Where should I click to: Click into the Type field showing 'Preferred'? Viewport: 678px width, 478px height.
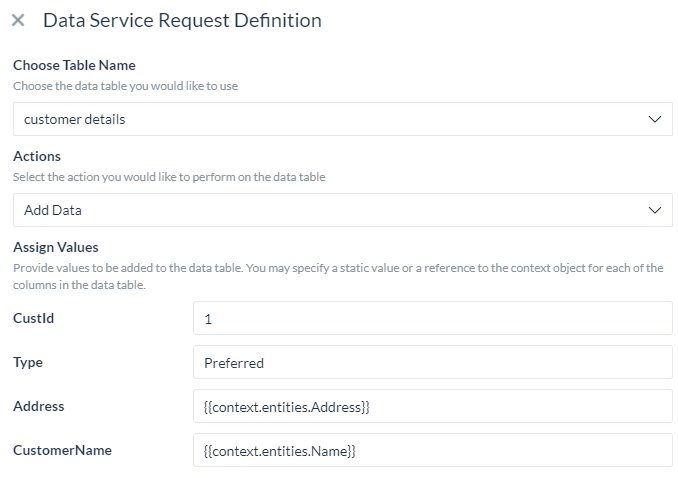click(x=432, y=363)
